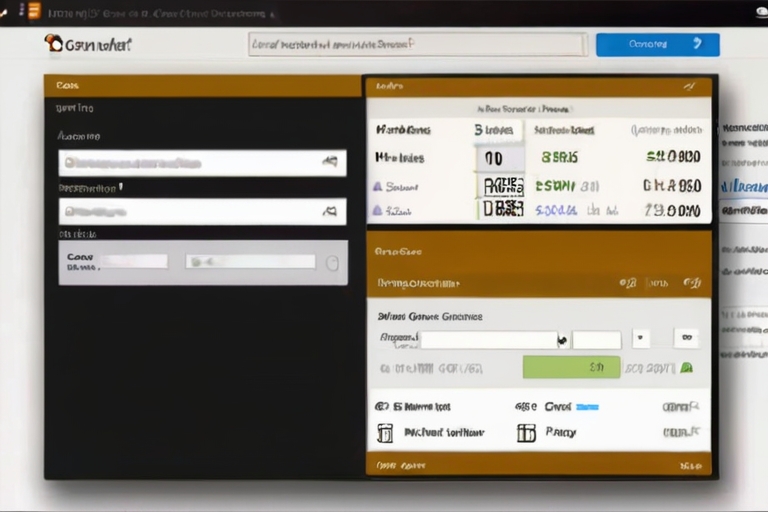Click the longer second field in the gray row

pyautogui.click(x=250, y=262)
